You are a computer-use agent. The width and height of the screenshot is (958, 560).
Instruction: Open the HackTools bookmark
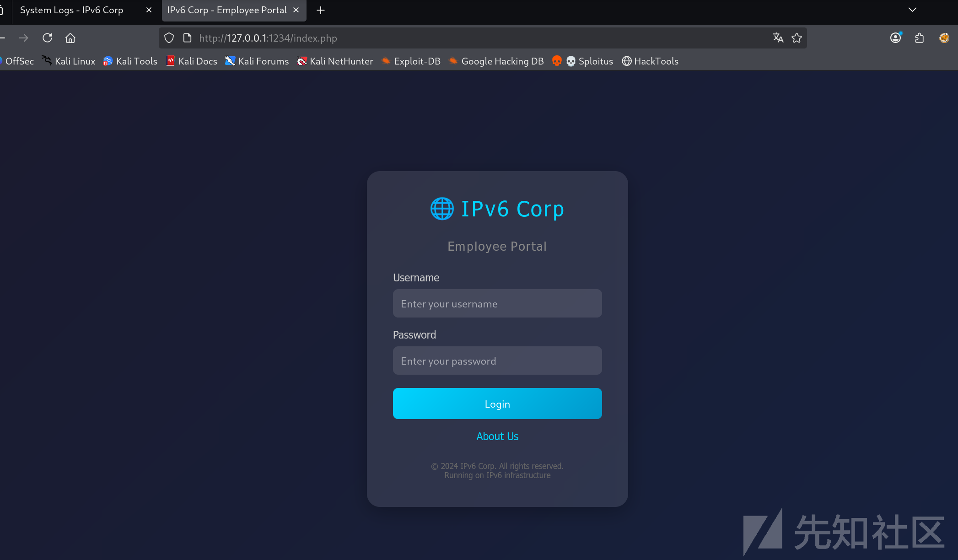coord(650,61)
